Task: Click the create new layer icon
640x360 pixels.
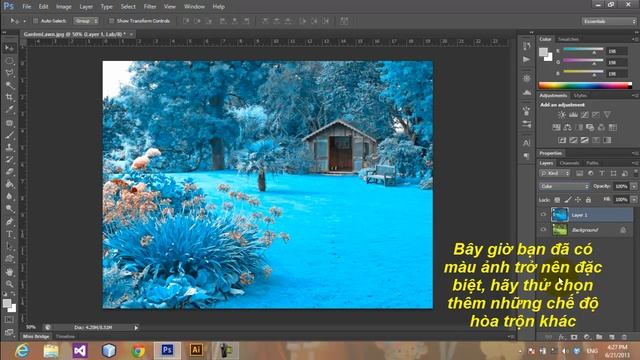Action: coord(611,337)
